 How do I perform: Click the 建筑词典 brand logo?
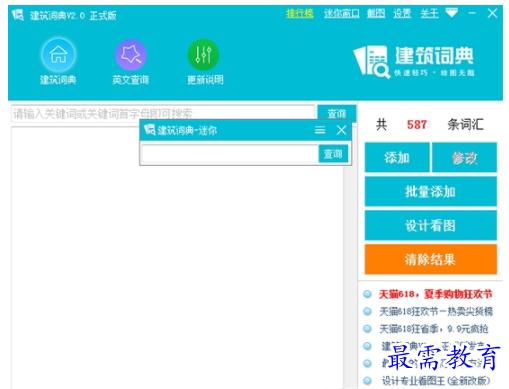[x=414, y=61]
